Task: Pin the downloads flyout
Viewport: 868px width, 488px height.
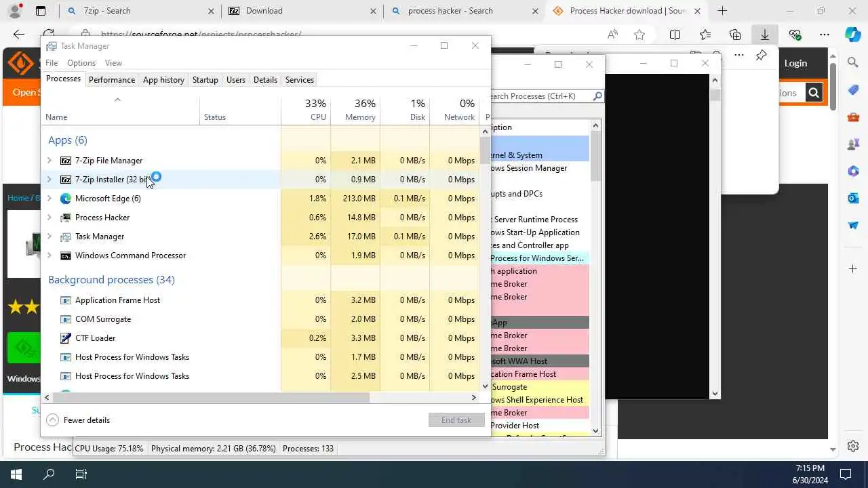Action: [x=762, y=56]
